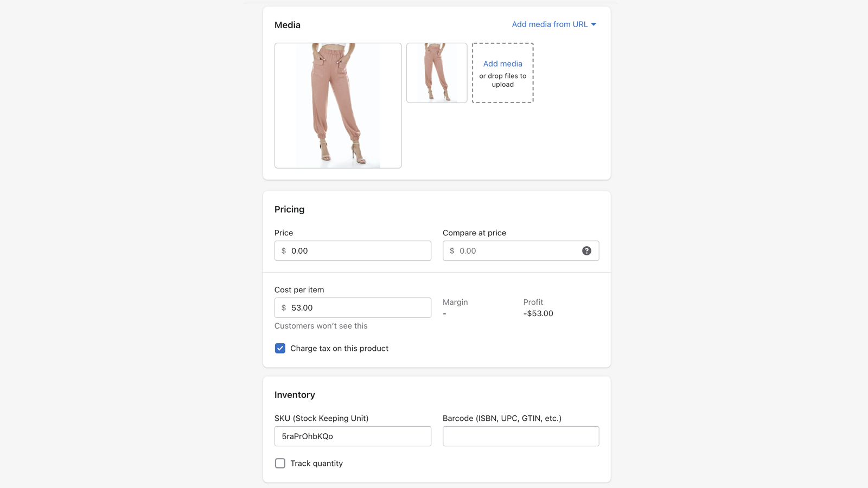Viewport: 868px width, 488px height.
Task: Enable Track quantity
Action: (x=280, y=463)
